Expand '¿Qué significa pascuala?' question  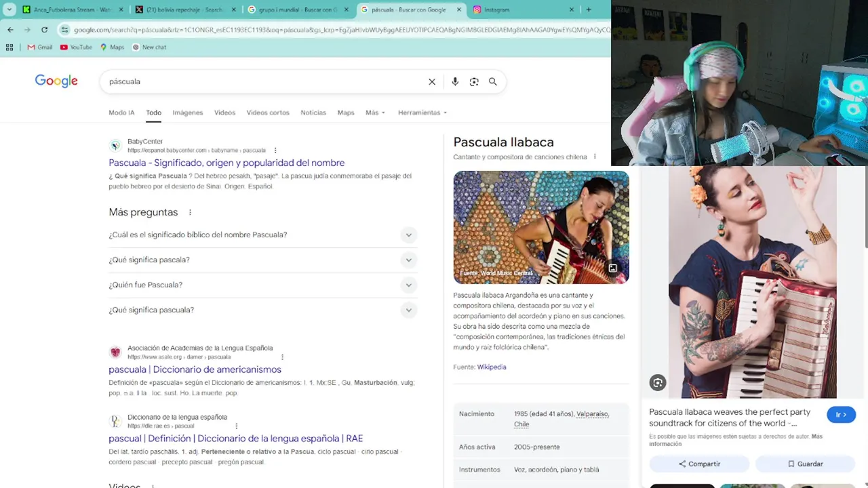[263, 310]
